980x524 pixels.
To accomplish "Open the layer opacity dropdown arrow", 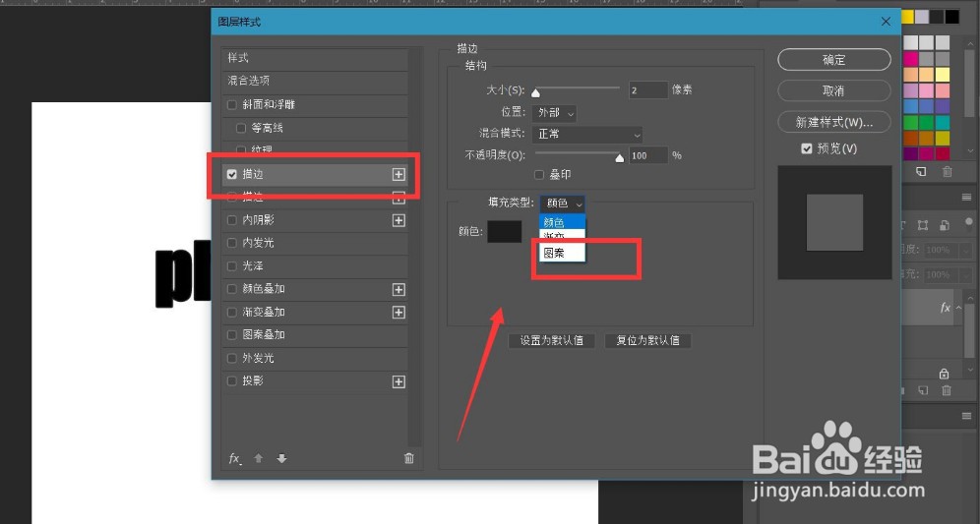I will 966,250.
